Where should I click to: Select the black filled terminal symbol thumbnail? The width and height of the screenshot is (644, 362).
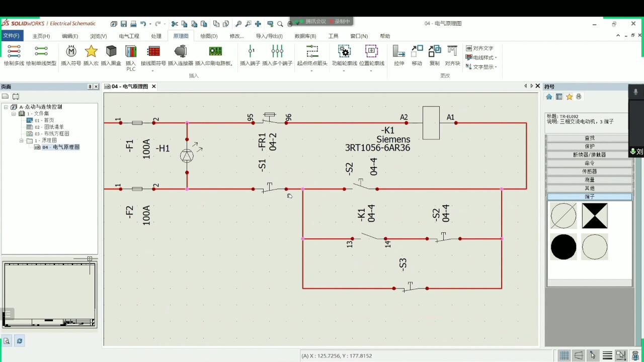(x=563, y=246)
